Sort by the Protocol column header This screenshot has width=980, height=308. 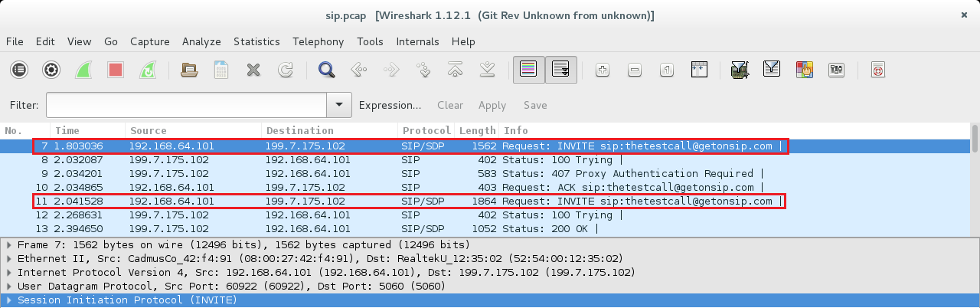[426, 130]
